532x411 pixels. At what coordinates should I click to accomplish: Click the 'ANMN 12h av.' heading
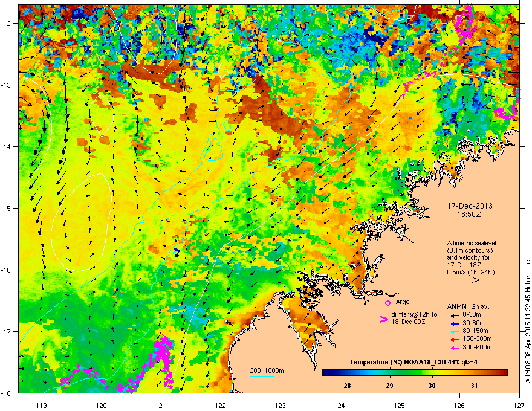tap(468, 306)
